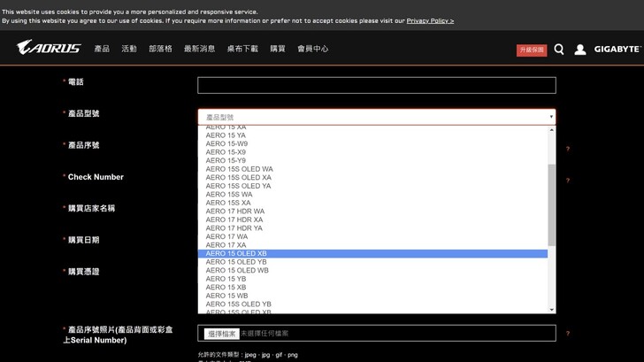The image size is (644, 362).
Task: Select AERO 15-Y9 option
Action: pos(372,161)
